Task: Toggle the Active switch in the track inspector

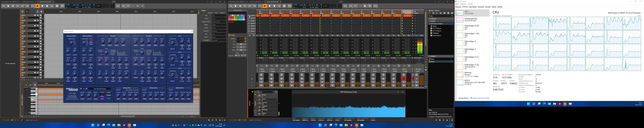Action: (230, 35)
